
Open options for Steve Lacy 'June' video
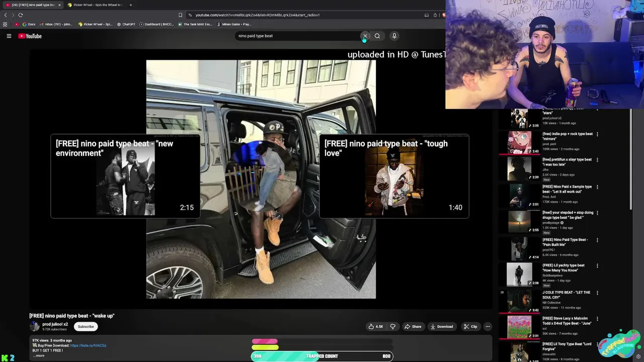click(597, 319)
